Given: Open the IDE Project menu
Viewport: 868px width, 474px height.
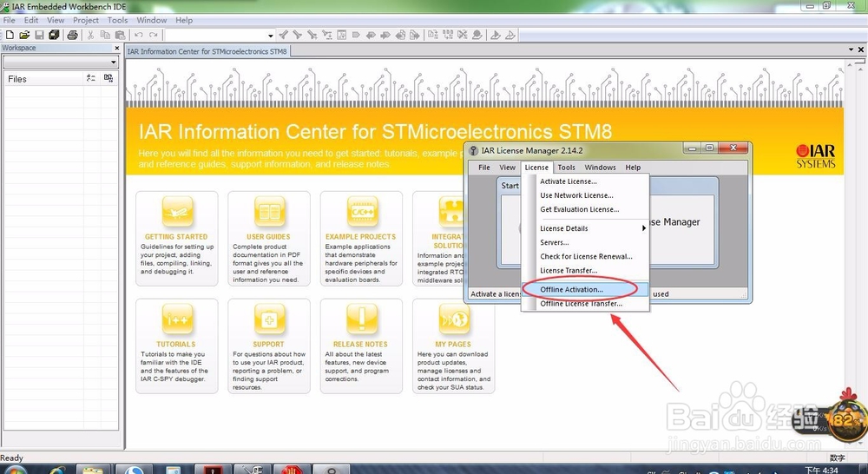Looking at the screenshot, I should (x=86, y=20).
